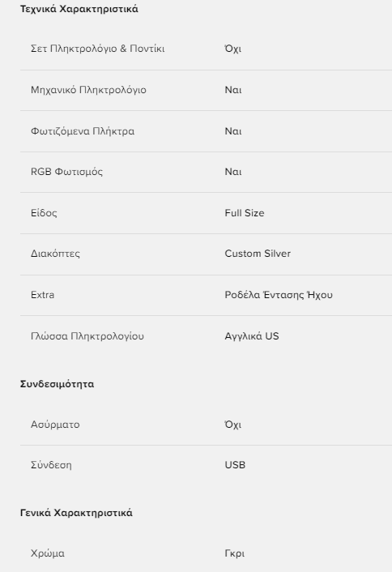This screenshot has height=572, width=392.
Task: Click the Ναι value beside Μηχανικό Πληκτρολόγιο
Action: 233,90
